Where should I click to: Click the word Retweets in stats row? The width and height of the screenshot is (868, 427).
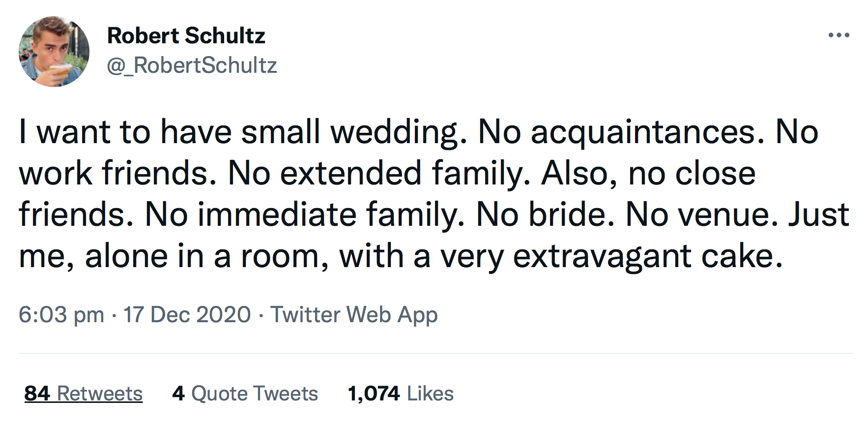[100, 394]
